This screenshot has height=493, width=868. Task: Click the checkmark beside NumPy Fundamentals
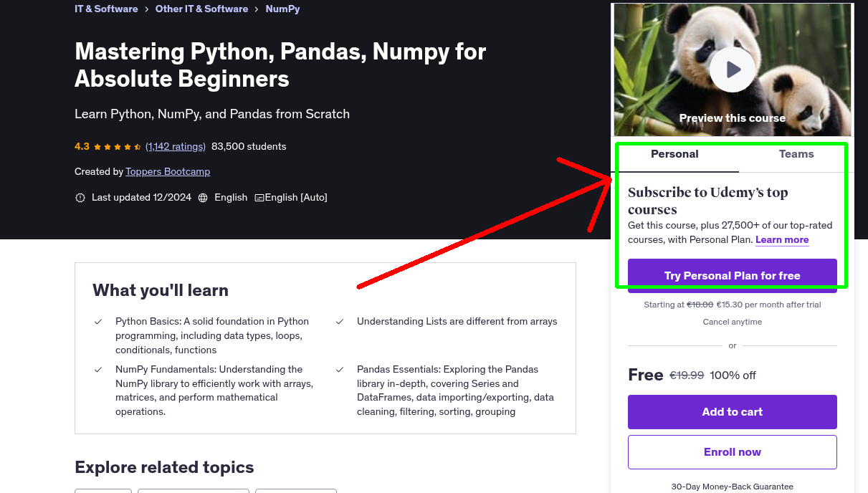pyautogui.click(x=98, y=369)
